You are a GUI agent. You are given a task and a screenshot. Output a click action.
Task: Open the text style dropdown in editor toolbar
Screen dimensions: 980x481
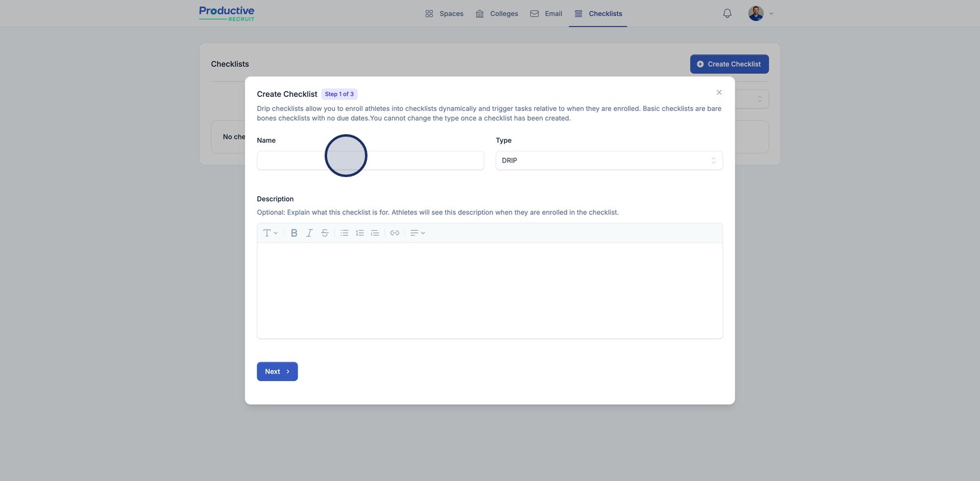pyautogui.click(x=270, y=233)
